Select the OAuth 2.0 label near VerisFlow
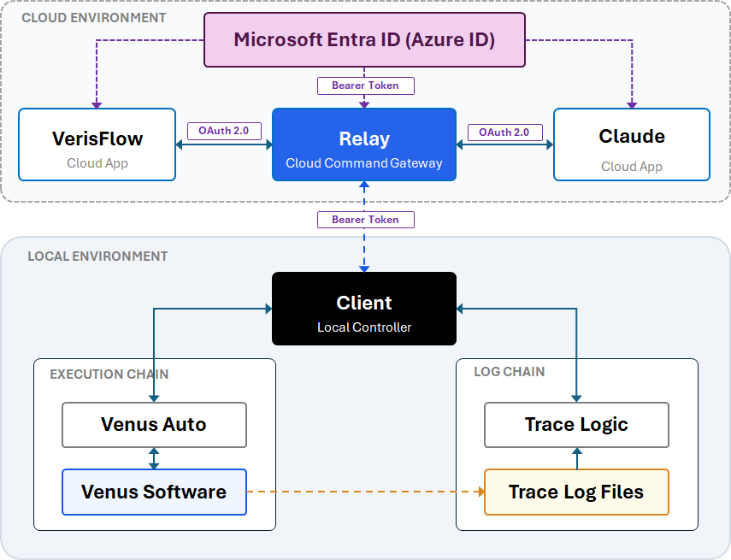 pyautogui.click(x=224, y=131)
